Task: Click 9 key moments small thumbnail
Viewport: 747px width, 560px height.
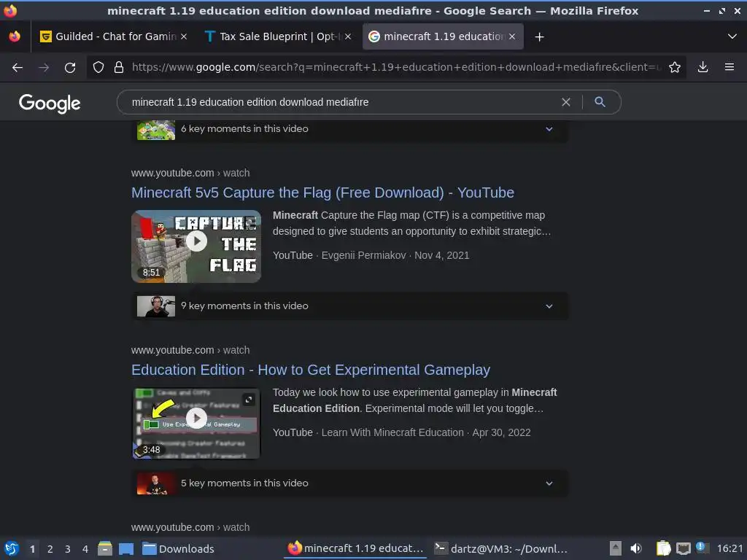Action: tap(156, 306)
